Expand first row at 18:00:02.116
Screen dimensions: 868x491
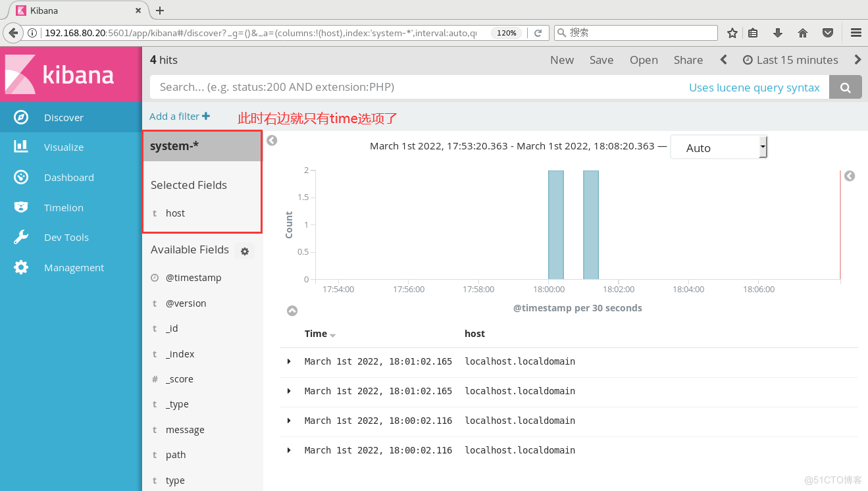(x=289, y=421)
